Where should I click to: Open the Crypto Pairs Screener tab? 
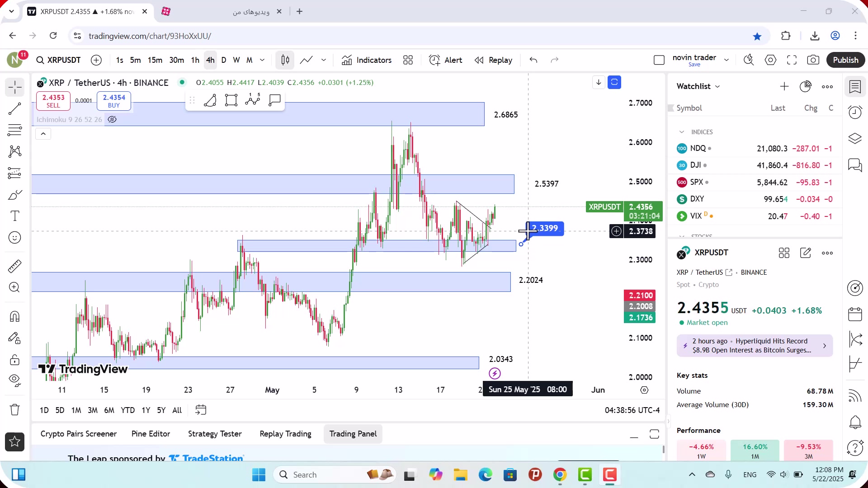(79, 434)
